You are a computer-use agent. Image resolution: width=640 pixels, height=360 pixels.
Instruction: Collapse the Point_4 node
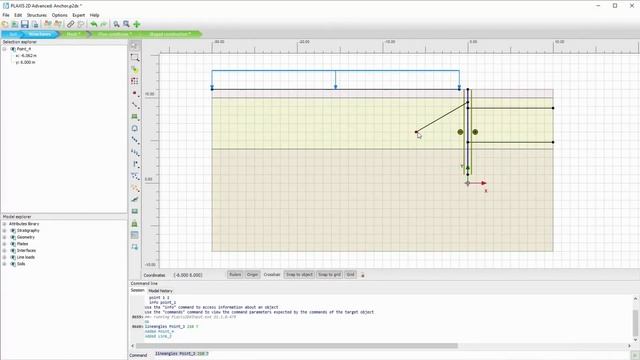(4, 49)
